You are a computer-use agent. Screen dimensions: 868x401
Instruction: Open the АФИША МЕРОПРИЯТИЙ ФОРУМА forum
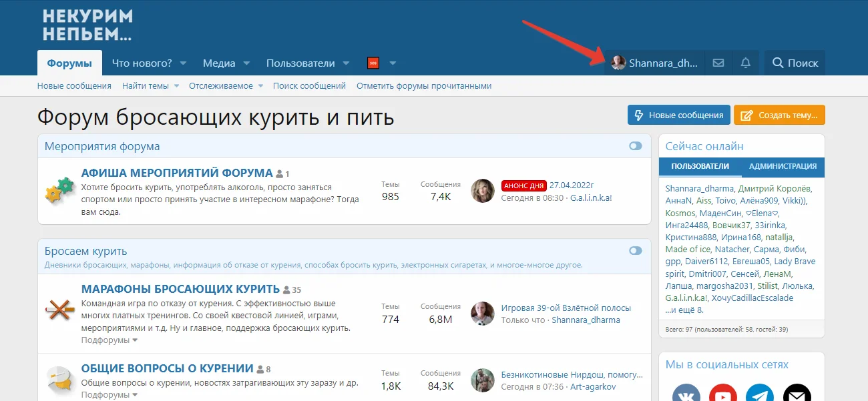(177, 173)
